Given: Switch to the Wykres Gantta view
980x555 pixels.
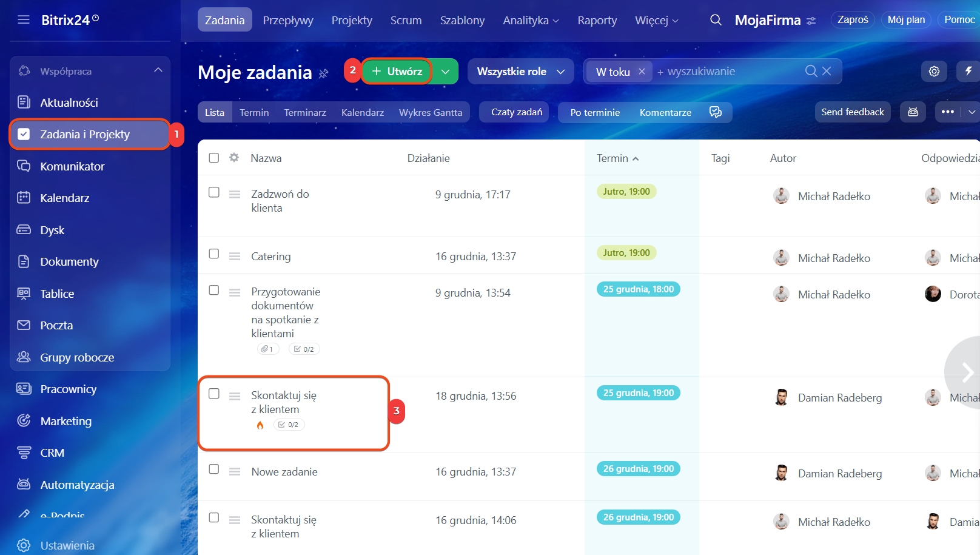Looking at the screenshot, I should tap(430, 112).
